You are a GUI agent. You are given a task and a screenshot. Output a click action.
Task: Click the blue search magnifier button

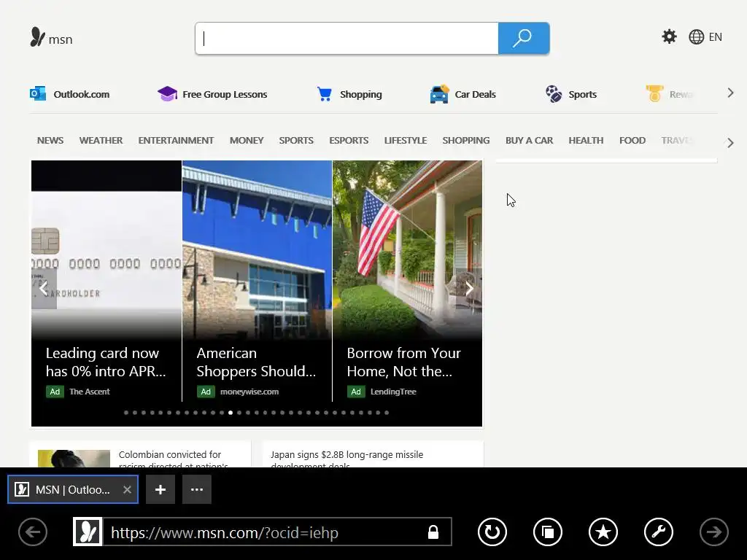[x=524, y=38]
